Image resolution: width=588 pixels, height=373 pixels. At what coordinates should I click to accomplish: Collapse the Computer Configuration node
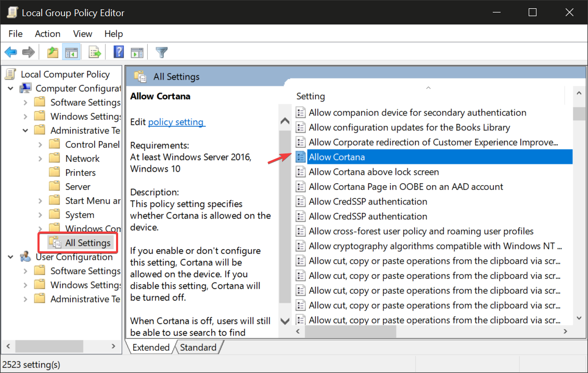(x=10, y=88)
